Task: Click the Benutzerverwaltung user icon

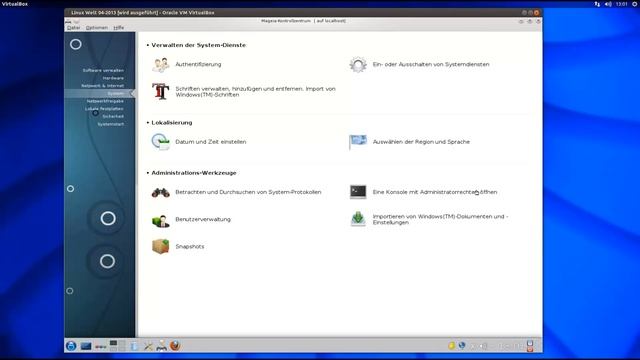Action: [x=160, y=220]
